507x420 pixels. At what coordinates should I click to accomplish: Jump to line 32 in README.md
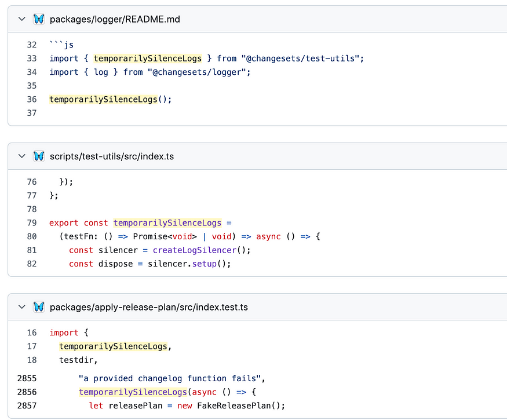(32, 45)
